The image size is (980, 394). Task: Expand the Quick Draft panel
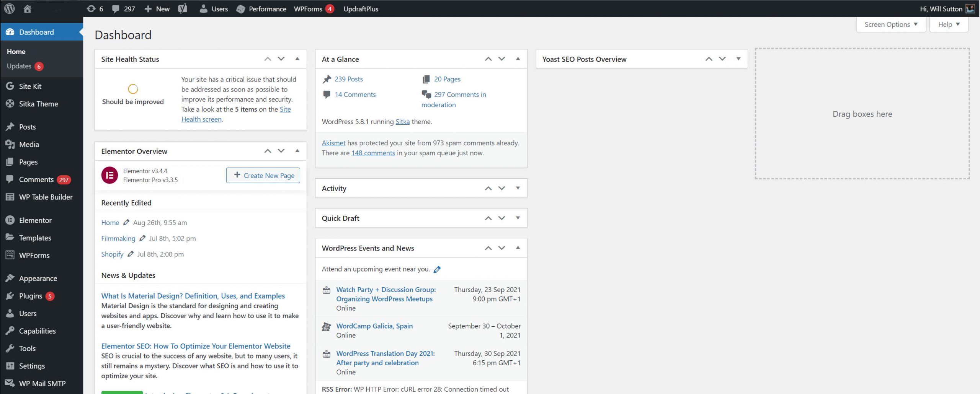tap(518, 218)
